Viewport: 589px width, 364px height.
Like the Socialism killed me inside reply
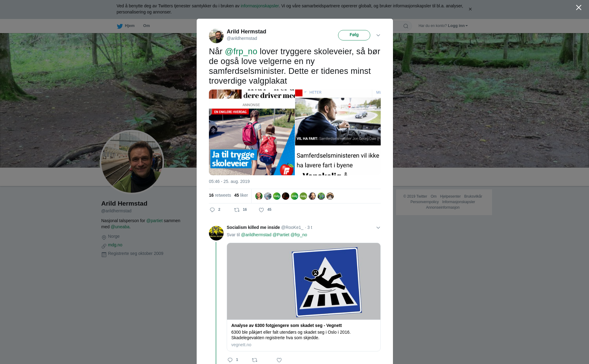pos(279,360)
